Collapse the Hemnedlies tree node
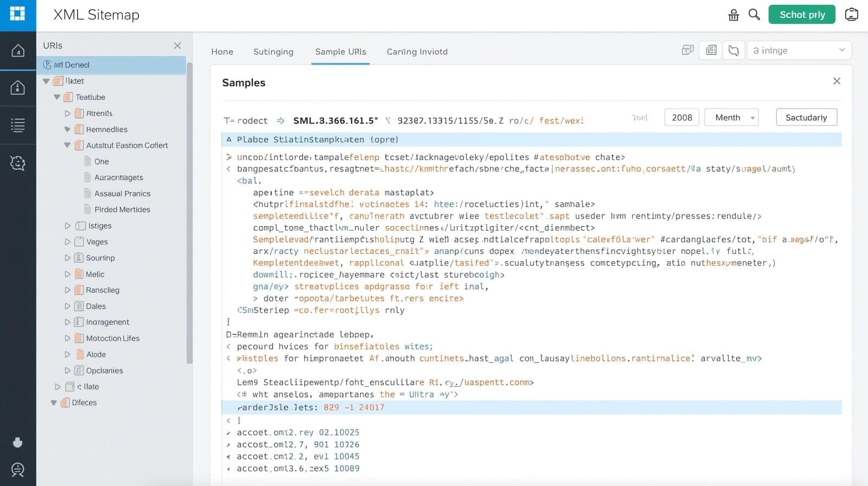The image size is (868, 486). pyautogui.click(x=67, y=130)
